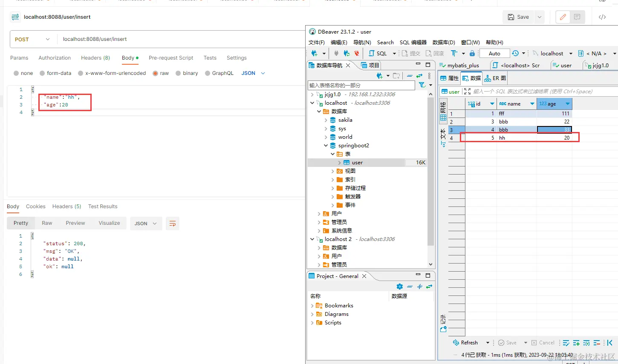618x364 pixels.
Task: Click the Visualize response view button
Action: [x=109, y=223]
